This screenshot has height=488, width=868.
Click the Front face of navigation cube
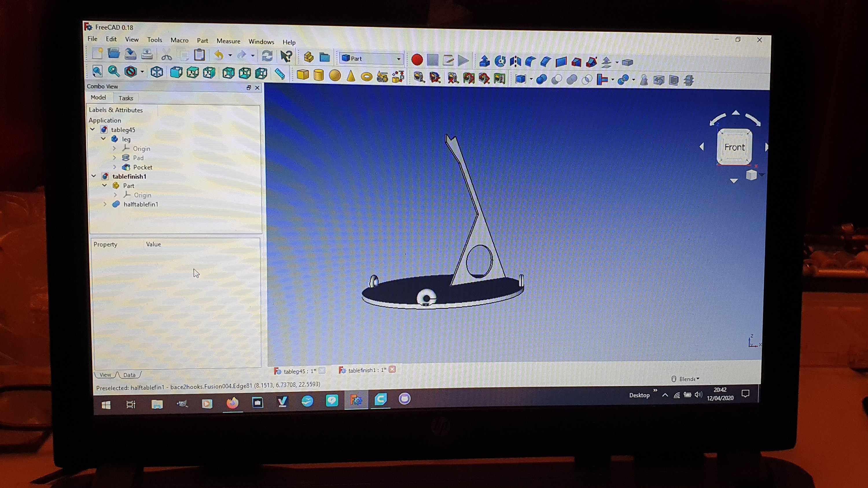[734, 147]
